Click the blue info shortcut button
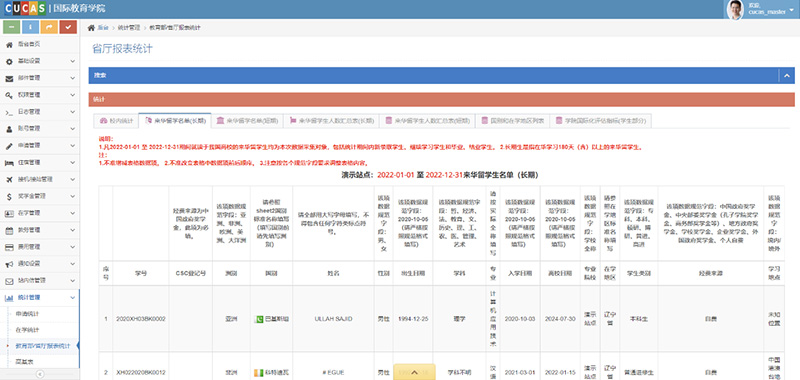 (31, 27)
